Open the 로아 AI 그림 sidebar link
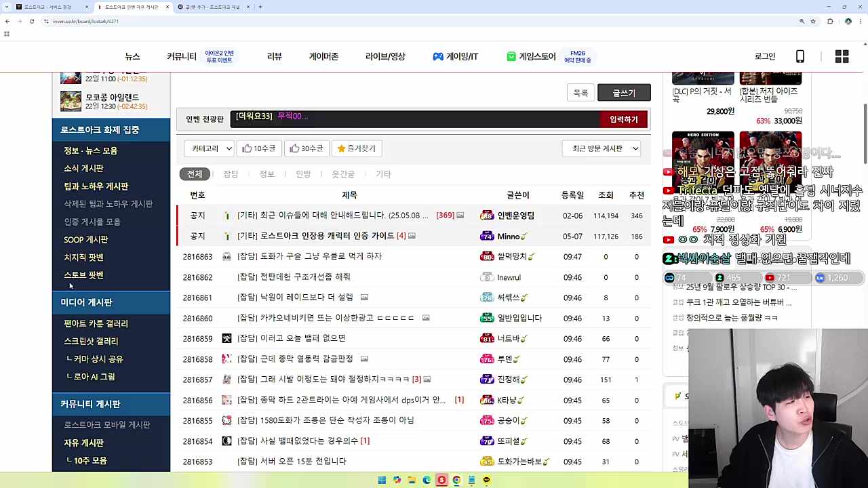Image resolution: width=868 pixels, height=488 pixels. click(94, 377)
